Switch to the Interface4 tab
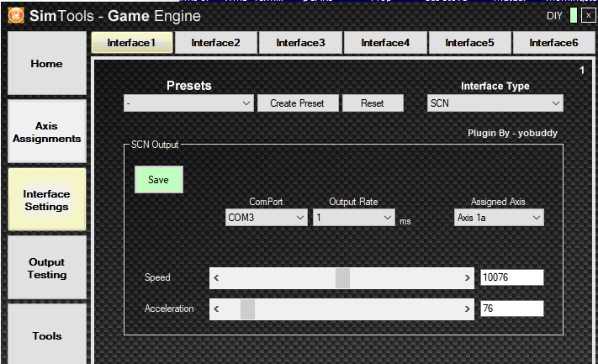The image size is (598, 364). pos(385,43)
